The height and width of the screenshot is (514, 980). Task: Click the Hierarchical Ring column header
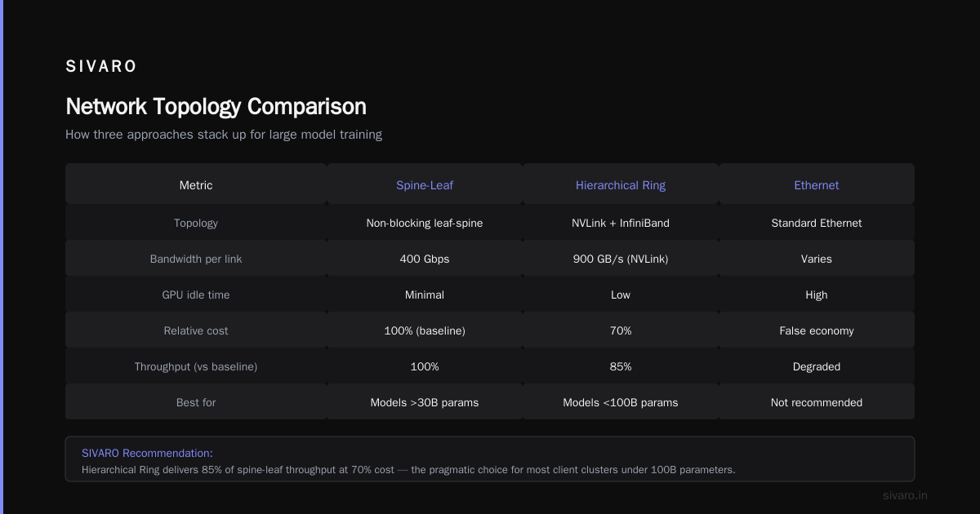coord(621,185)
